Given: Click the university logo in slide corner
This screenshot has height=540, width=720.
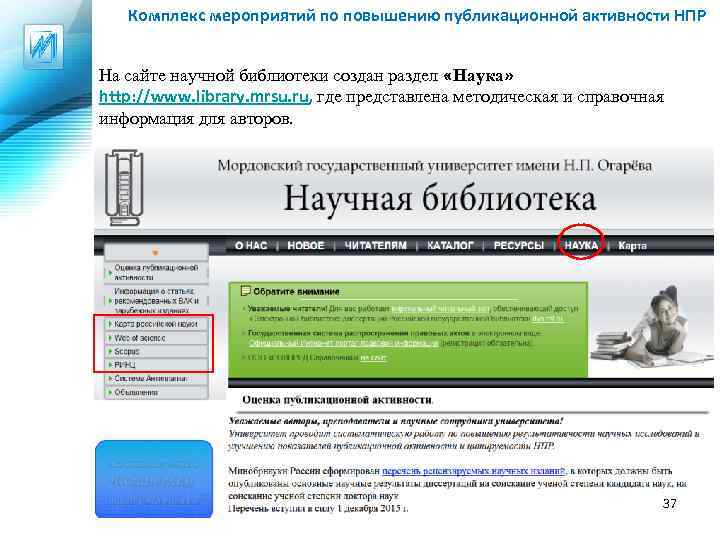Looking at the screenshot, I should pyautogui.click(x=43, y=46).
